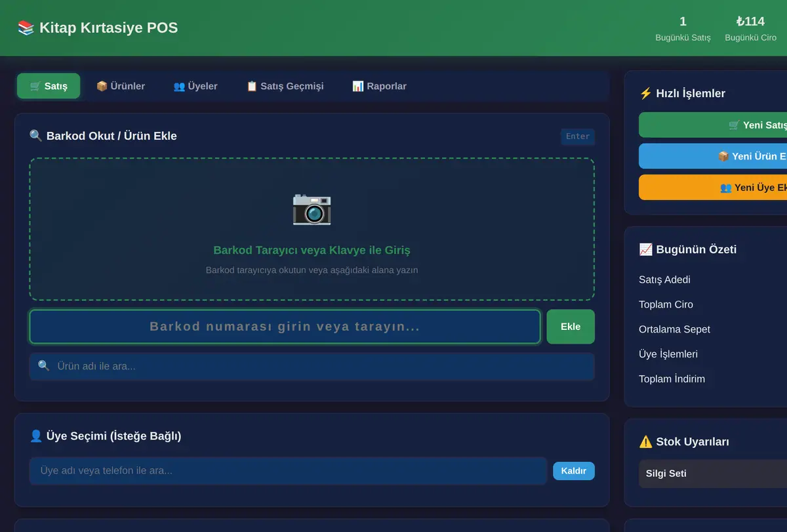Viewport: 787px width, 532px height.
Task: Click the Kaldır member button
Action: pos(574,471)
